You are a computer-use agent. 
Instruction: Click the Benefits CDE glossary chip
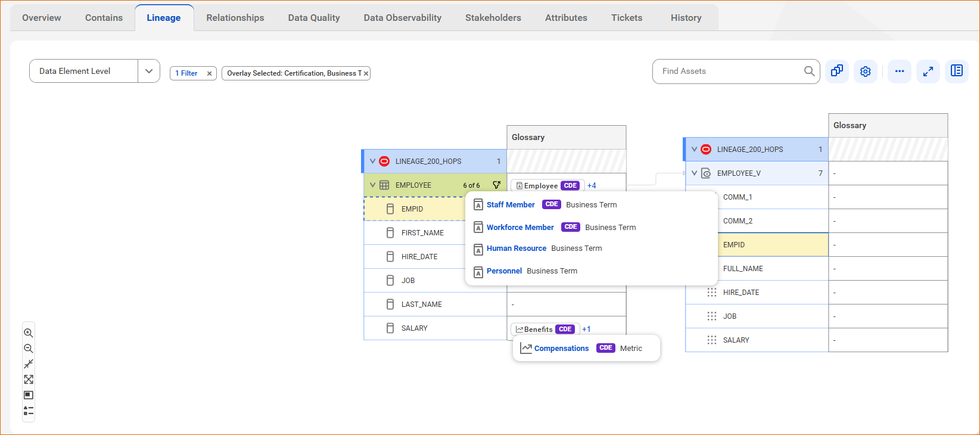(x=545, y=329)
